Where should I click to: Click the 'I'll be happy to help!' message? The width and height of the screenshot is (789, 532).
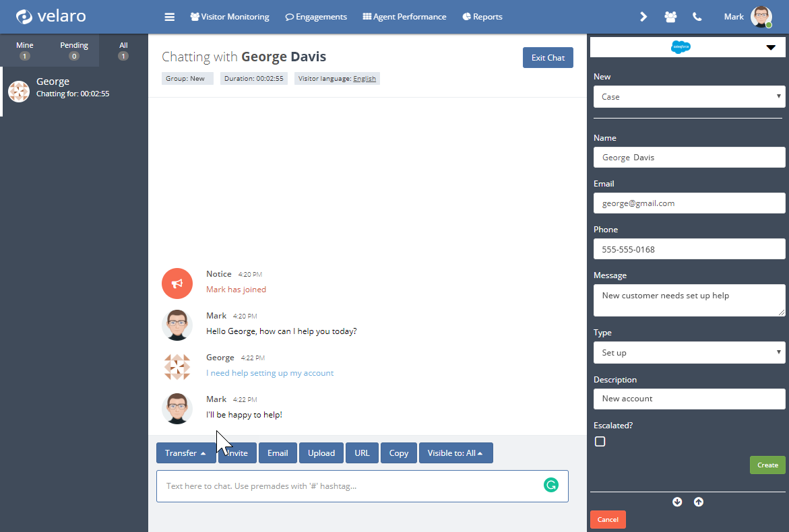click(x=244, y=415)
